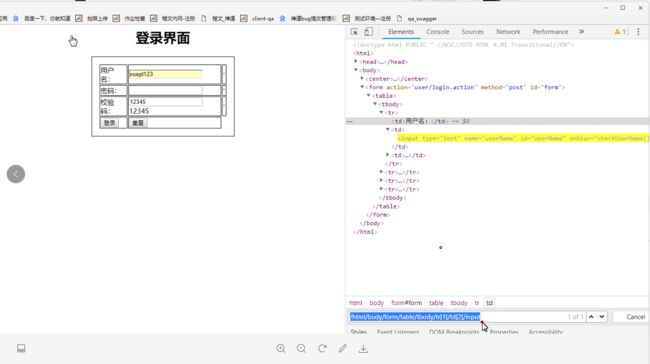Switch to the Console tab
The width and height of the screenshot is (650, 364).
coord(438,32)
